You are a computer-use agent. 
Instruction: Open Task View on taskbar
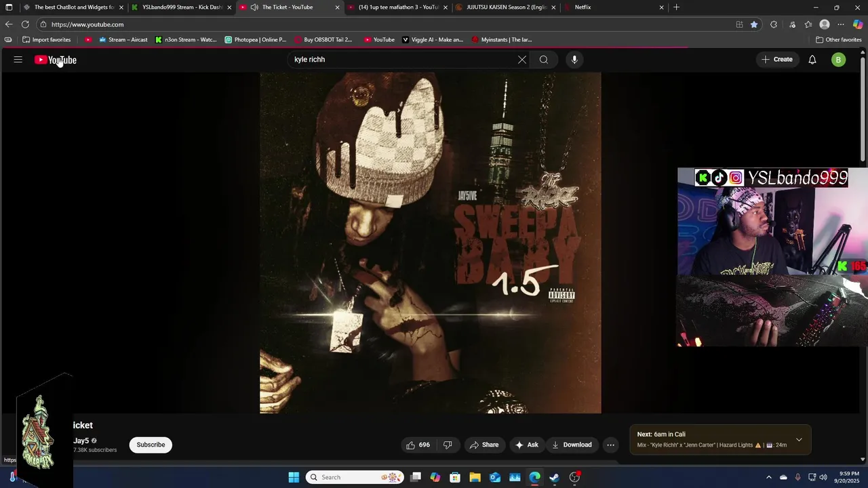[x=416, y=477]
